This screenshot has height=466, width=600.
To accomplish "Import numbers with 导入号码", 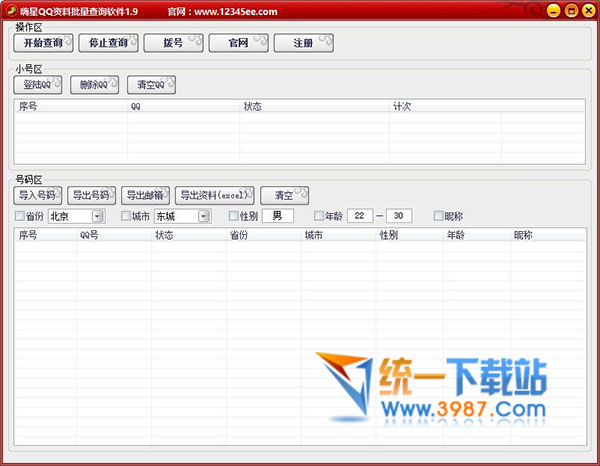I will coord(38,196).
